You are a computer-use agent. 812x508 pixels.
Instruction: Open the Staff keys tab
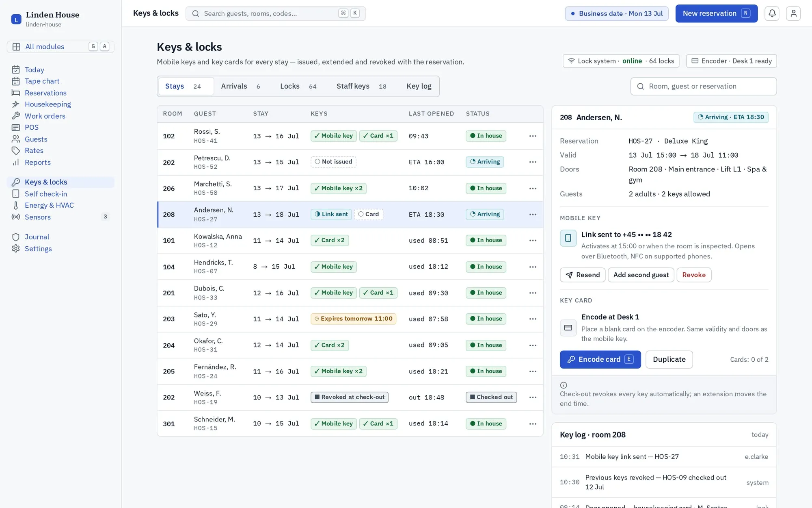click(361, 86)
